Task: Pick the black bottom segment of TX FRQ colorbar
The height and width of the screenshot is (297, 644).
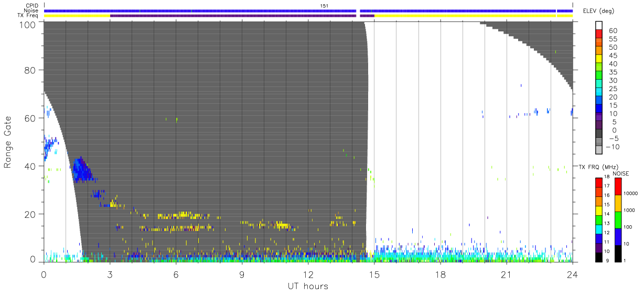Action: click(x=598, y=256)
